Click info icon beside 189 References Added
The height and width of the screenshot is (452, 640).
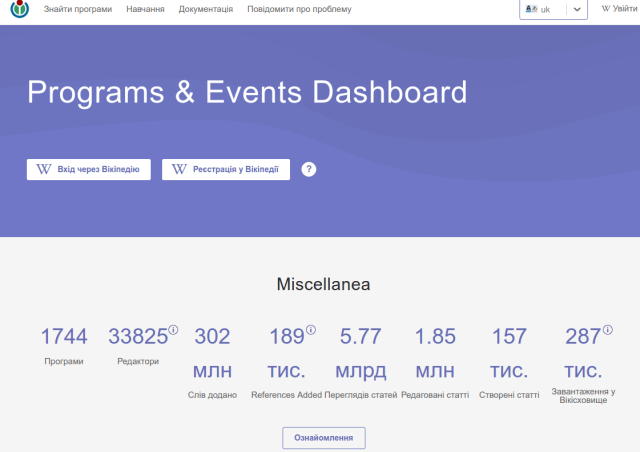[310, 329]
